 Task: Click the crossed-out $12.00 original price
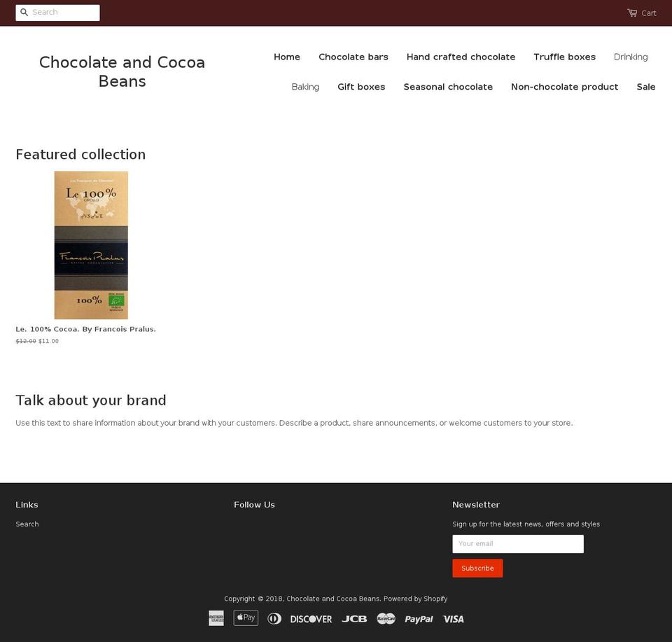coord(26,341)
